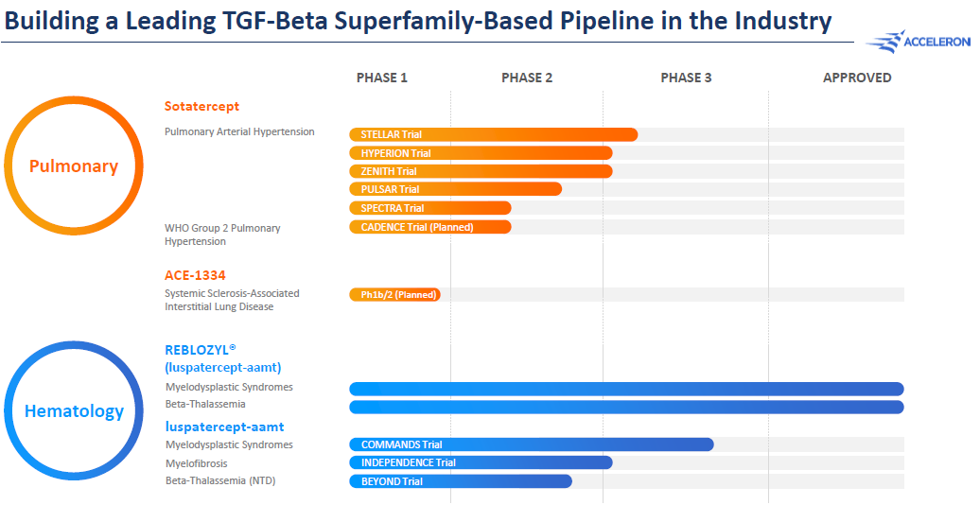Click the REBLOZYL Beta-Thalassemia approved bar
This screenshot has width=980, height=505.
626,407
